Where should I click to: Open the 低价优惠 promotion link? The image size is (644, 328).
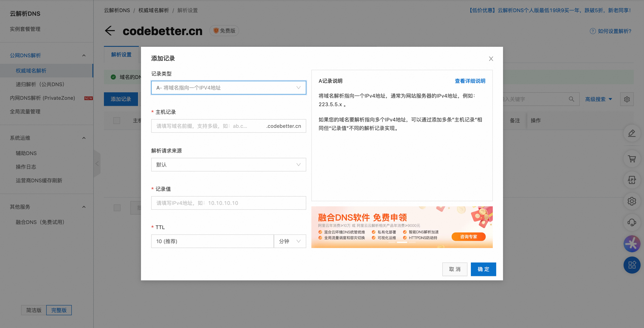tap(550, 10)
